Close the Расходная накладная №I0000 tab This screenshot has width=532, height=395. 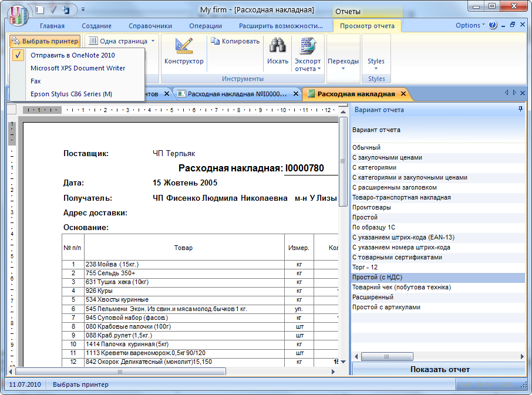click(296, 93)
